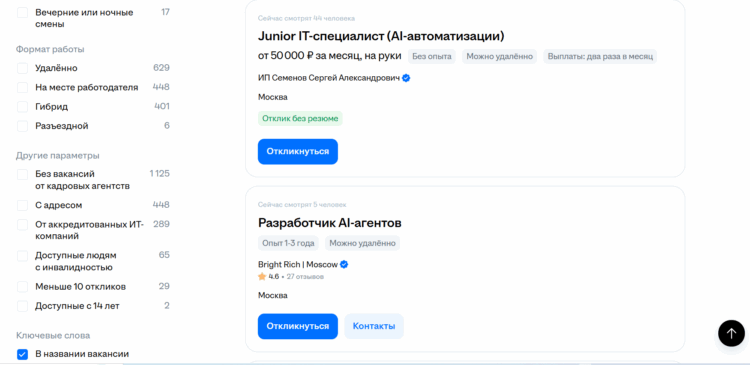Click Москва location on the Junior IT-специалист card
This screenshot has width=750, height=365.
pos(273,97)
